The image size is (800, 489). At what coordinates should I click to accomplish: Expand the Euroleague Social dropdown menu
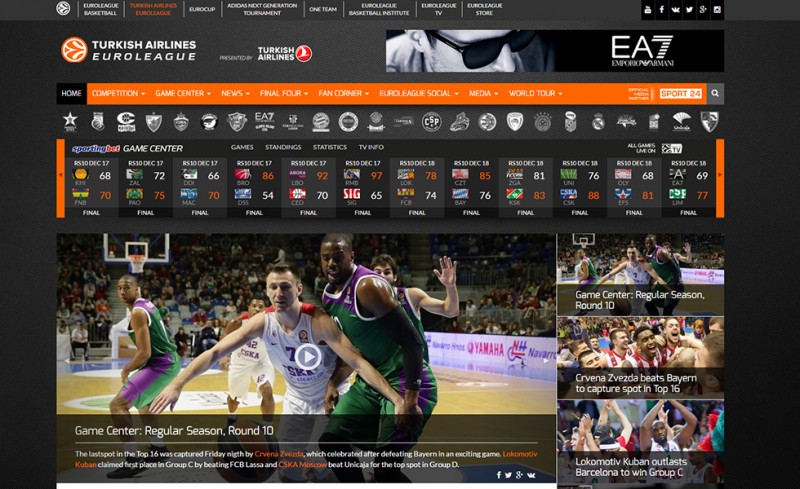(x=419, y=93)
